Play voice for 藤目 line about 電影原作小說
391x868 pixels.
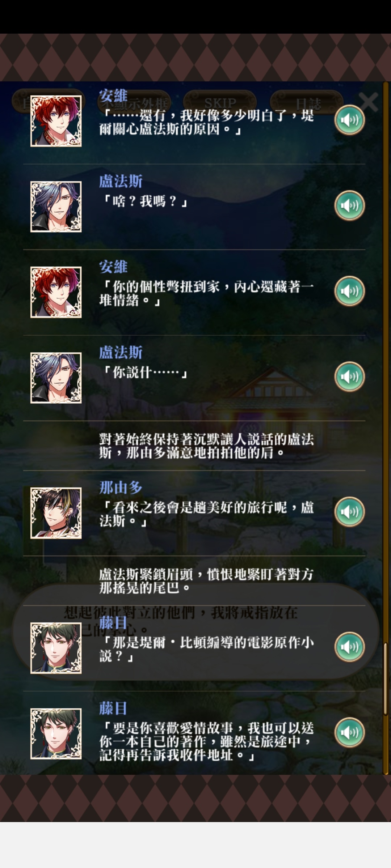[x=349, y=647]
